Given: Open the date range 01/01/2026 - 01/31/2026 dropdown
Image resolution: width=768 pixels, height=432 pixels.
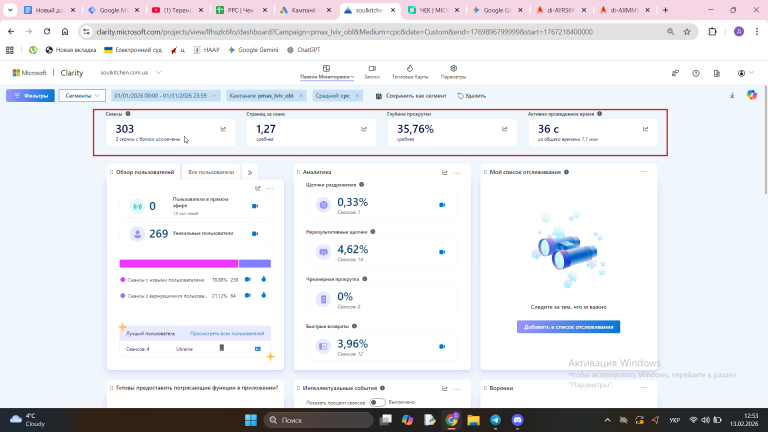Looking at the screenshot, I should pyautogui.click(x=165, y=96).
